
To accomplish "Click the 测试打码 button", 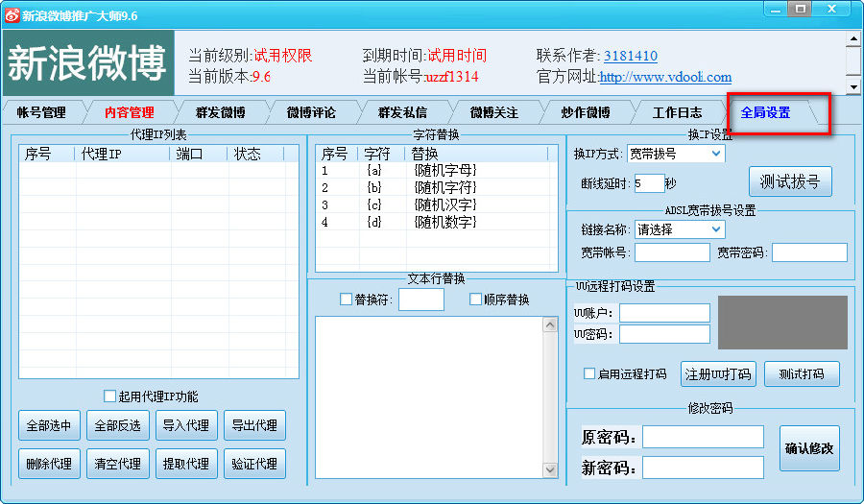I will pyautogui.click(x=802, y=374).
